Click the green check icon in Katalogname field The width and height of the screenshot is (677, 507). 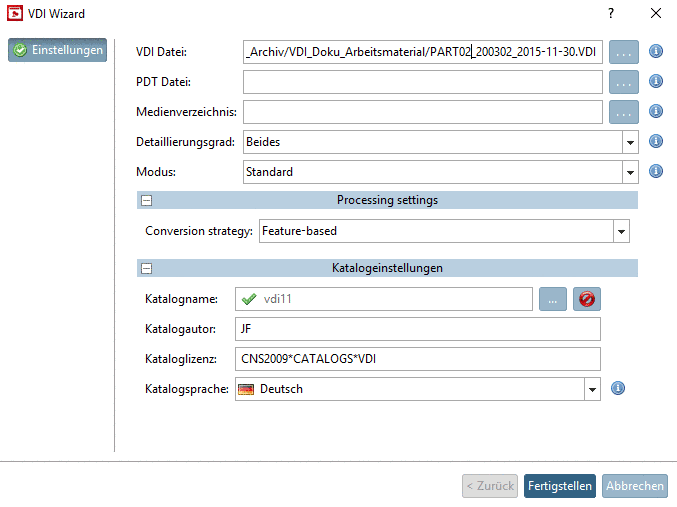pyautogui.click(x=249, y=299)
